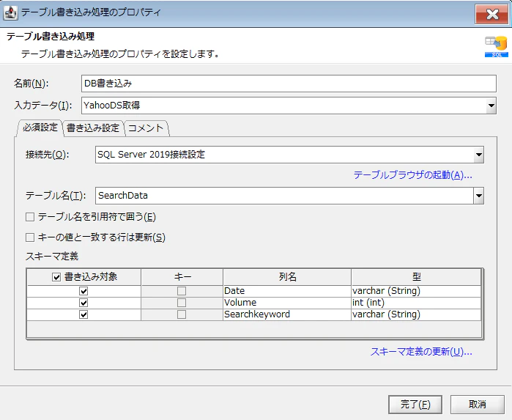Click the SQL table write icon
512x420 pixels.
click(497, 47)
